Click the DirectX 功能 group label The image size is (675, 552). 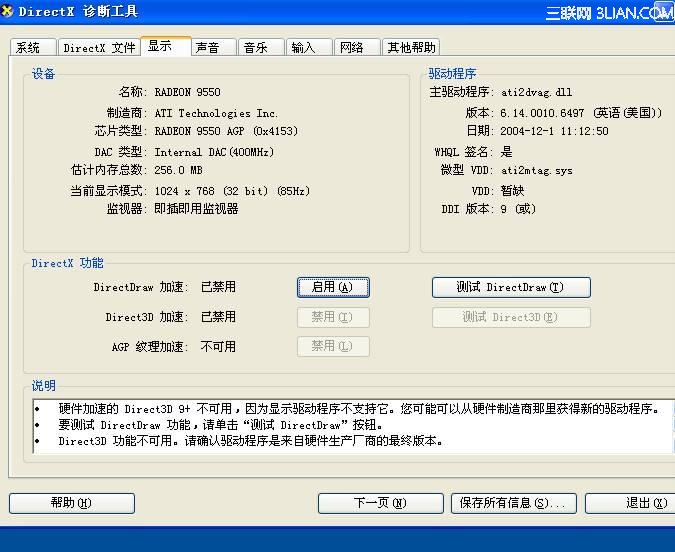coord(68,263)
